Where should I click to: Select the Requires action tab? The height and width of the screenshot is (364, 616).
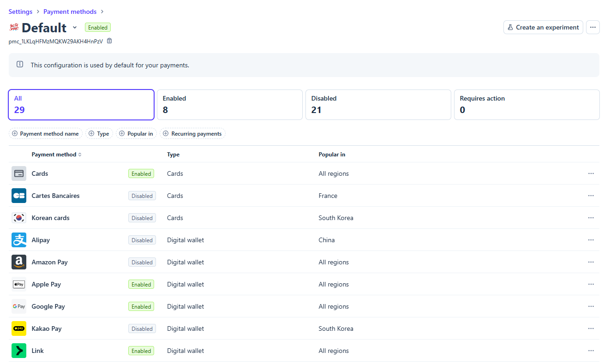click(x=527, y=105)
